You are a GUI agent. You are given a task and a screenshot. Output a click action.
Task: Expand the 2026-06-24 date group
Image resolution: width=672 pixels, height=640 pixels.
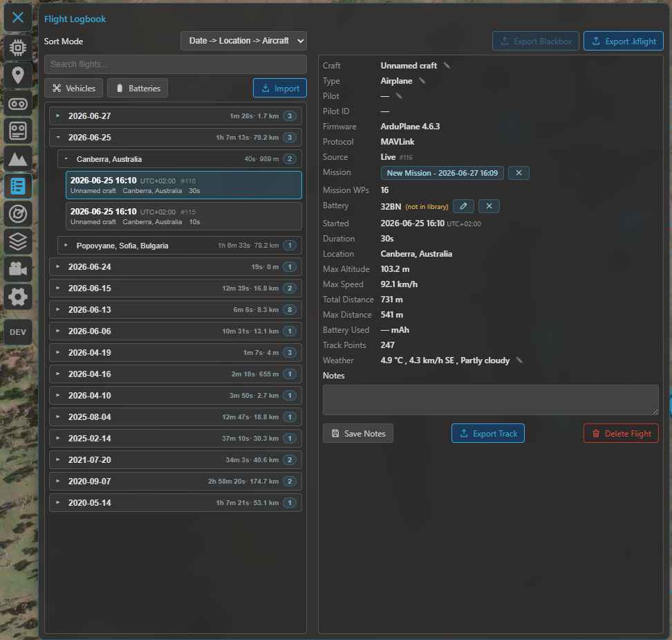(x=176, y=267)
